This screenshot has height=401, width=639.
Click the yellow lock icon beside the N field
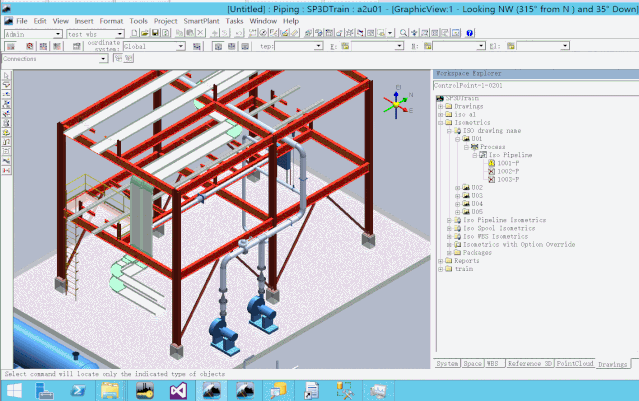point(427,46)
